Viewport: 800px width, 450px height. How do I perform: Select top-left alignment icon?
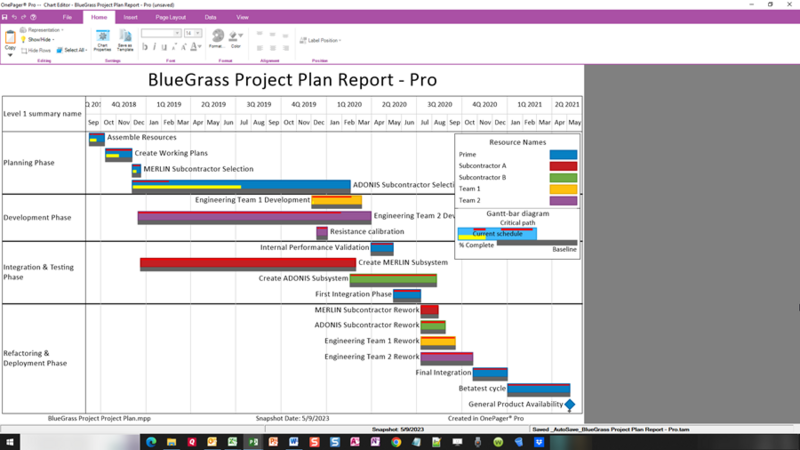260,34
